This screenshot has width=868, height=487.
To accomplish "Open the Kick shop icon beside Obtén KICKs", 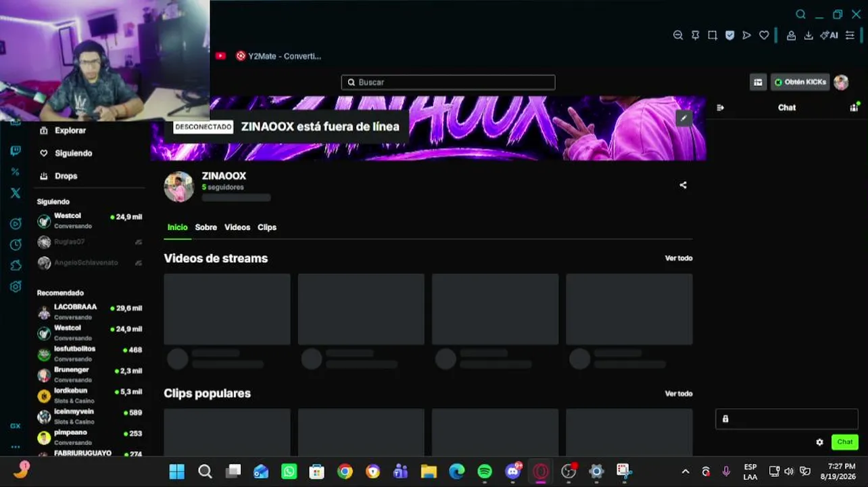I will point(758,82).
